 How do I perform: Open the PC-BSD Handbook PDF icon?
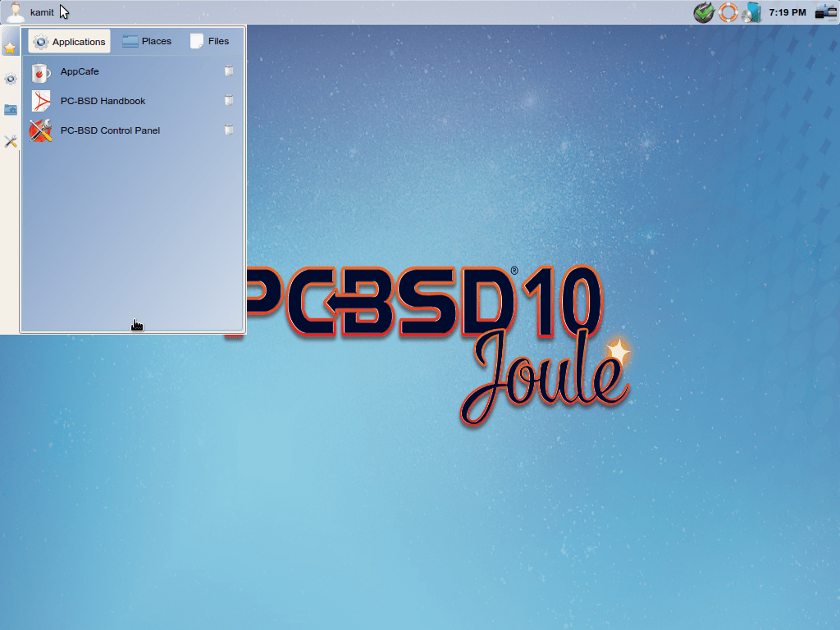pyautogui.click(x=41, y=101)
